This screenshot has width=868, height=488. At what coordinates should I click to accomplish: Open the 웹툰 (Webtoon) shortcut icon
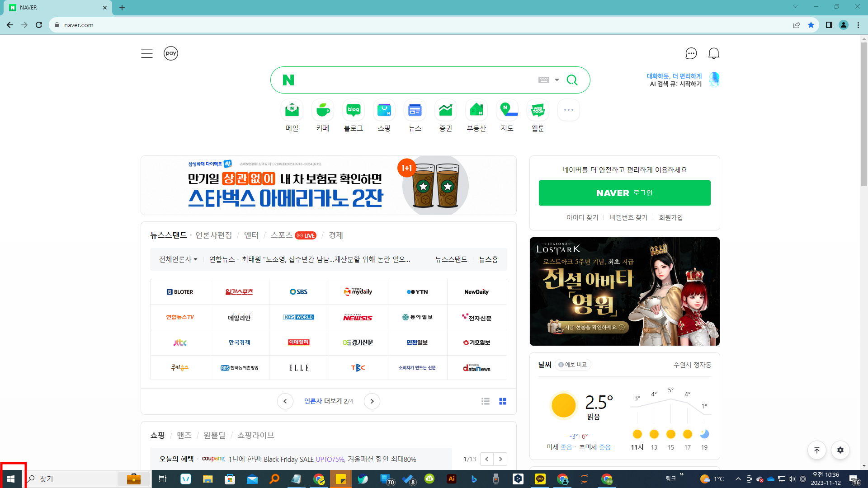pos(538,110)
